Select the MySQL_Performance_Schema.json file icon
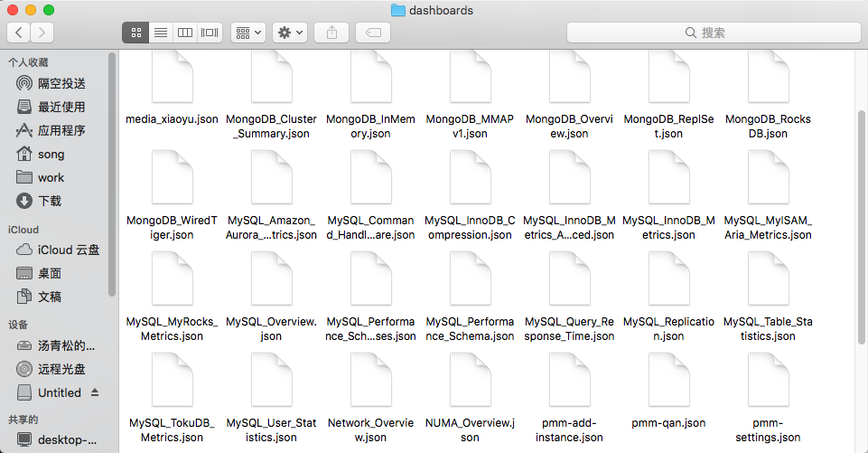This screenshot has width=868, height=453. point(470,278)
